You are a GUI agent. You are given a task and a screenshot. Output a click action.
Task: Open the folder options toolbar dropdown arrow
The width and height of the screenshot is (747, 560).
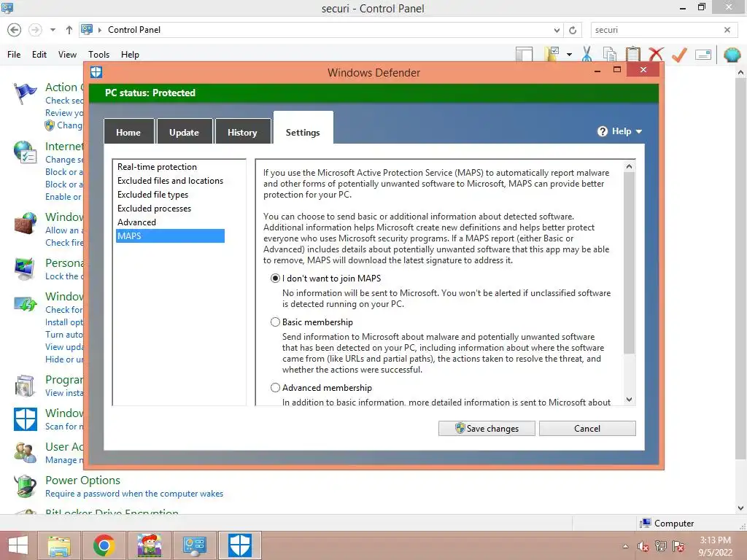tap(569, 54)
